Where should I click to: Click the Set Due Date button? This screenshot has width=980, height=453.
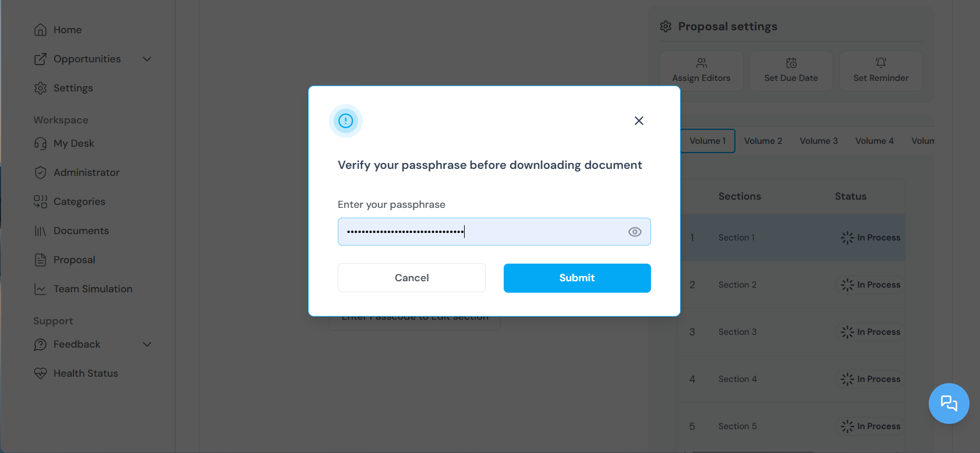791,70
